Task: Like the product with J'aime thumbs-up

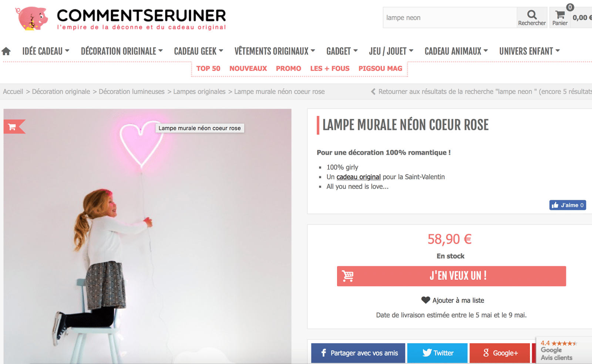Action: 568,205
